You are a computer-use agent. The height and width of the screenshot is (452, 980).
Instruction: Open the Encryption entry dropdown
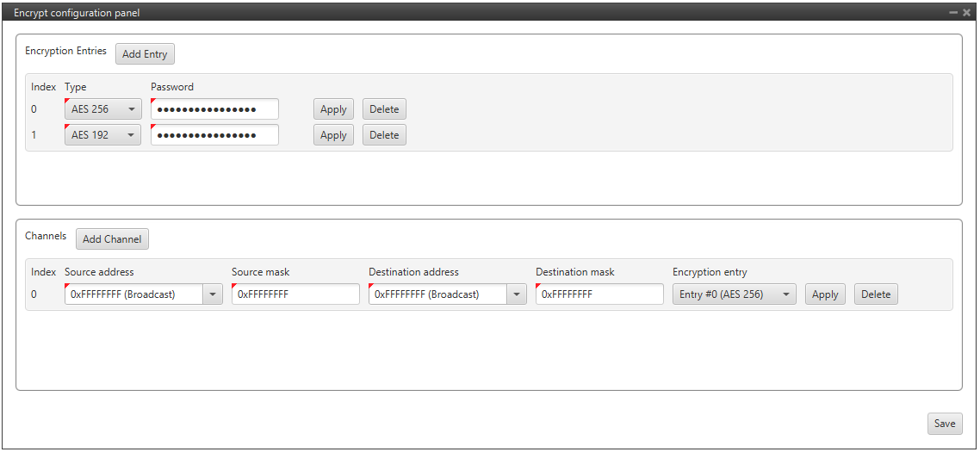tap(734, 294)
